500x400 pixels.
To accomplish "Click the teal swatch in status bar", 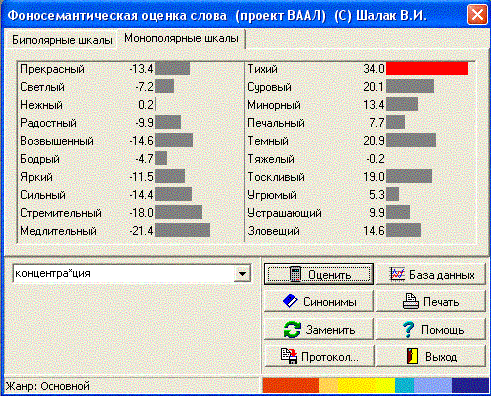I will [x=404, y=385].
